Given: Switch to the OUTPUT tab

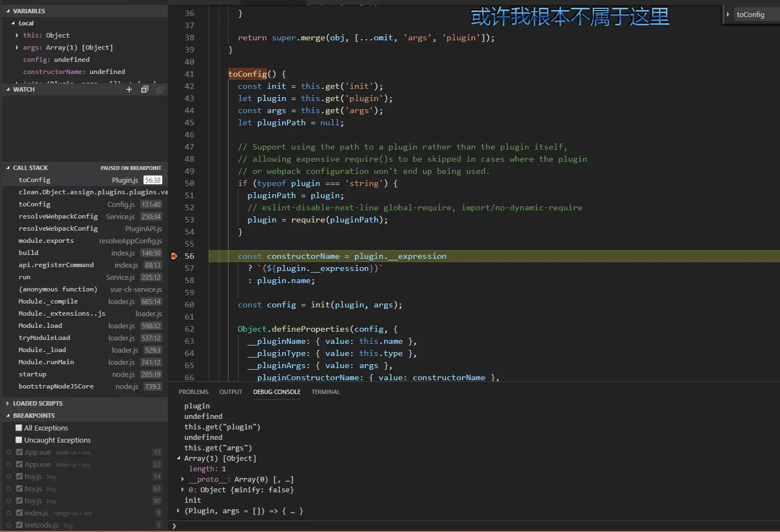Looking at the screenshot, I should (x=231, y=392).
